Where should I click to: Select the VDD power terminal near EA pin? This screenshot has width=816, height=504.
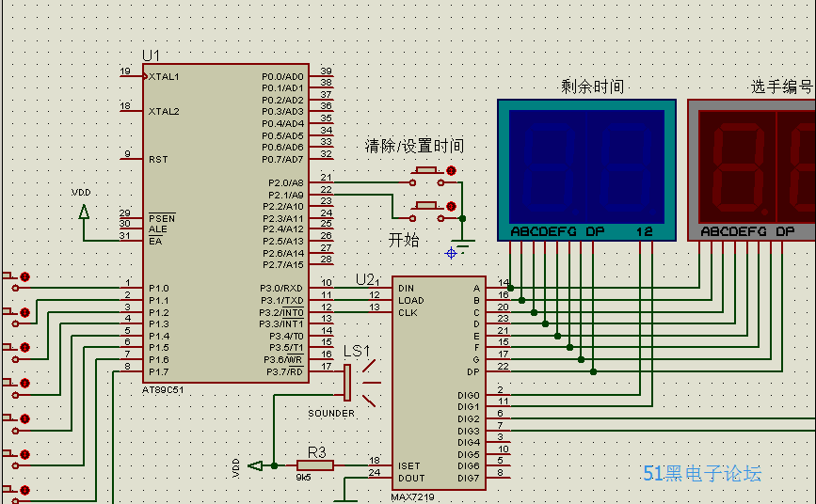pos(84,212)
